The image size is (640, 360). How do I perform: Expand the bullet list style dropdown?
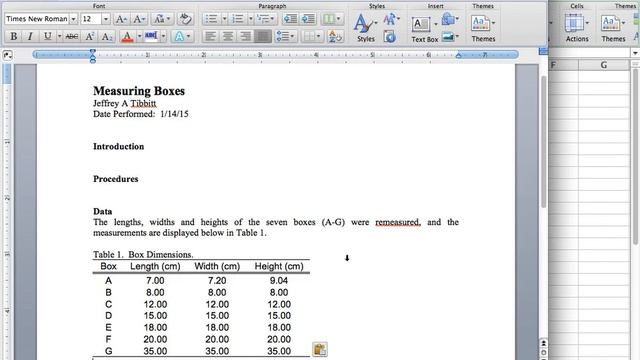(224, 19)
